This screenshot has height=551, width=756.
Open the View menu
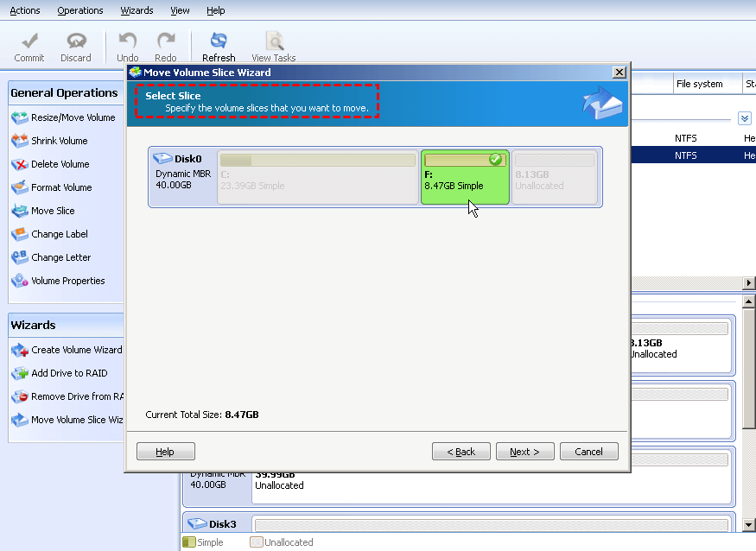point(180,10)
